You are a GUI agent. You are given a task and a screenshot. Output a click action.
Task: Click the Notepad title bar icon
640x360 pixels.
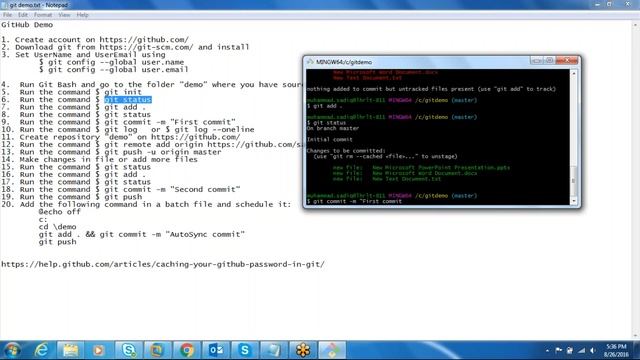click(x=4, y=5)
